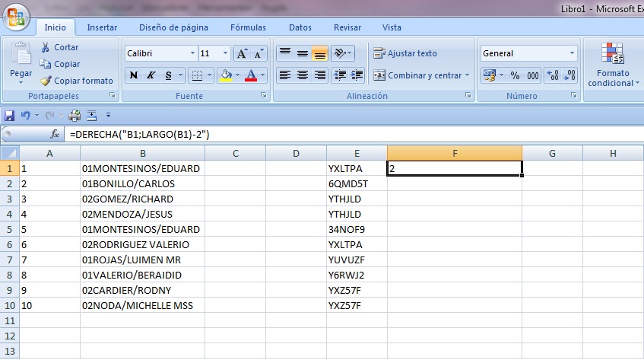Copy selection with Copiar
Screen dimensions: 644x360
(60, 64)
